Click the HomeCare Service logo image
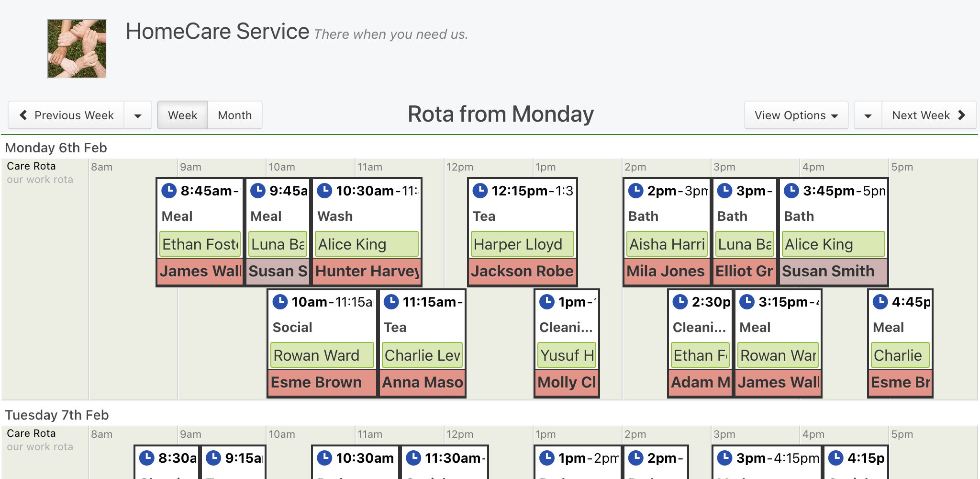The height and width of the screenshot is (479, 980). click(x=77, y=48)
